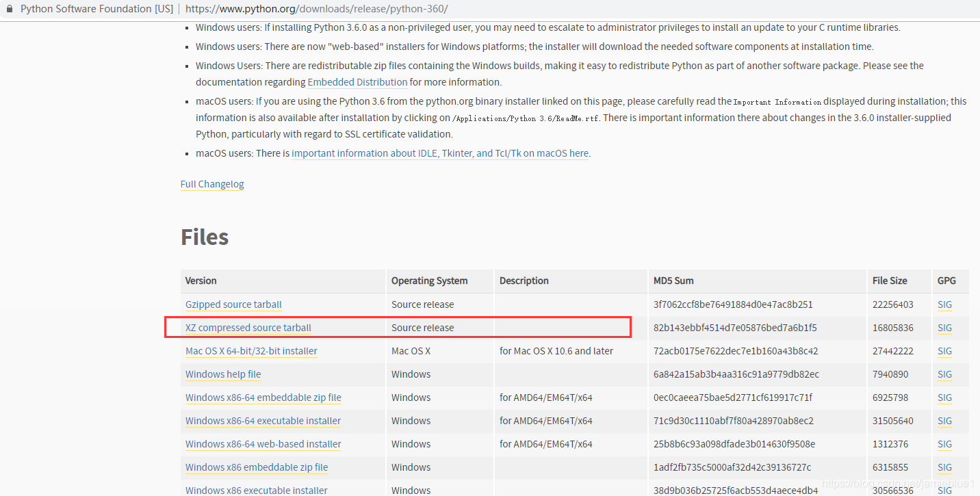
Task: Download Mac OS X 64-bit/32-bit installer
Action: click(251, 351)
